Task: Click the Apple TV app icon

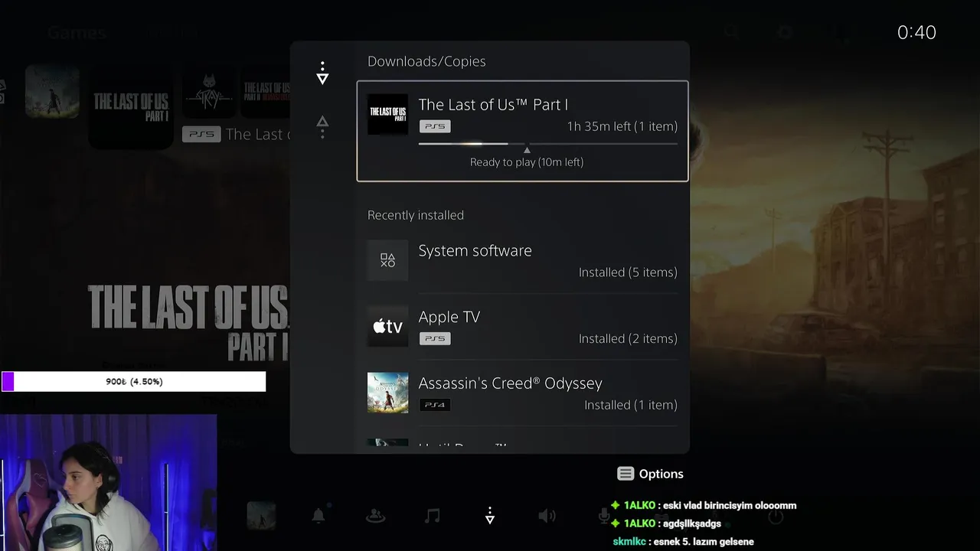Action: coord(387,327)
